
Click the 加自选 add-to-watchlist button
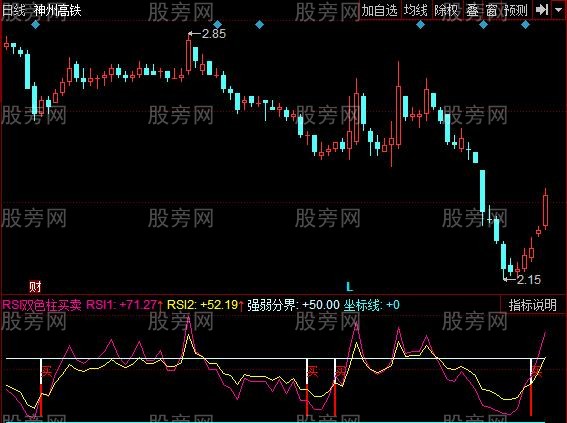pyautogui.click(x=380, y=10)
